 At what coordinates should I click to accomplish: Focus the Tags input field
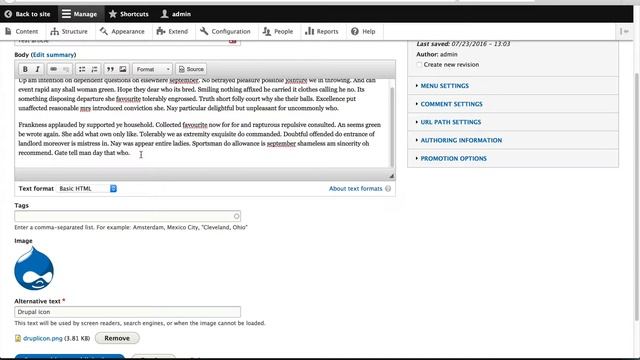127,216
